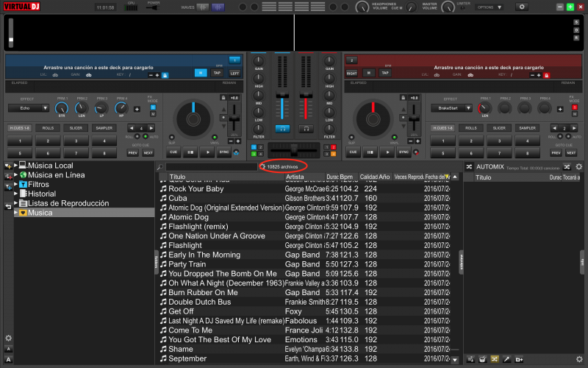Select the ROLLS pad mode on left deck

click(48, 128)
